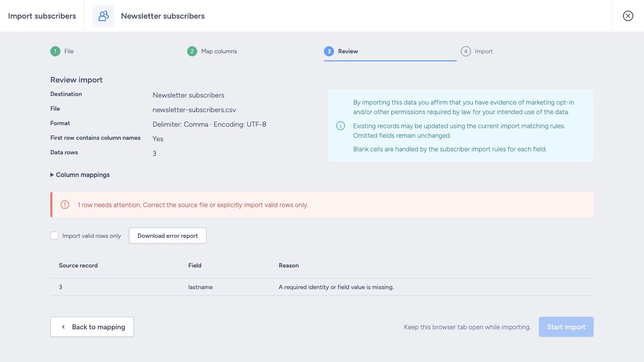Click Keep this browser tab open note
The width and height of the screenshot is (644, 362).
point(467,327)
